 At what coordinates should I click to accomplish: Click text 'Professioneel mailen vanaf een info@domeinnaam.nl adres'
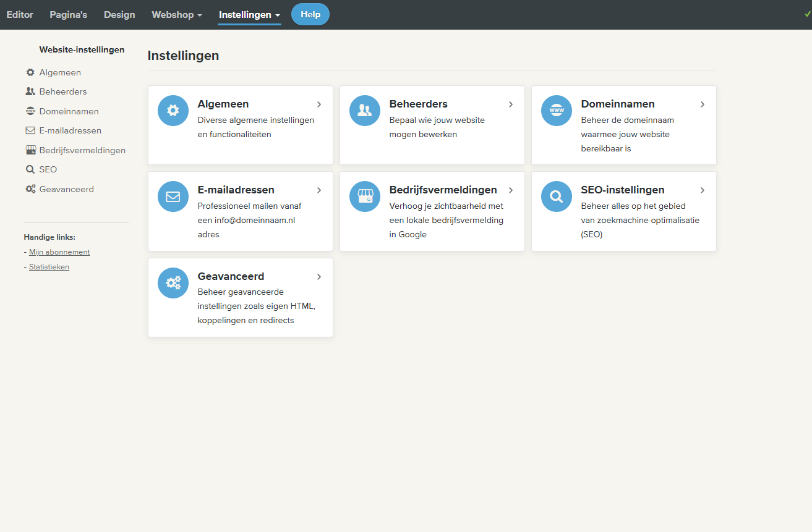pos(250,220)
